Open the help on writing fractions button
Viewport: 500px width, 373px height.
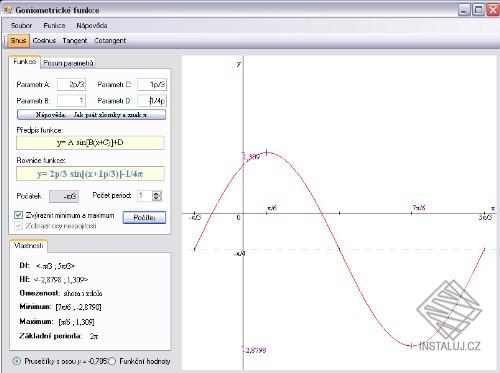[x=91, y=115]
